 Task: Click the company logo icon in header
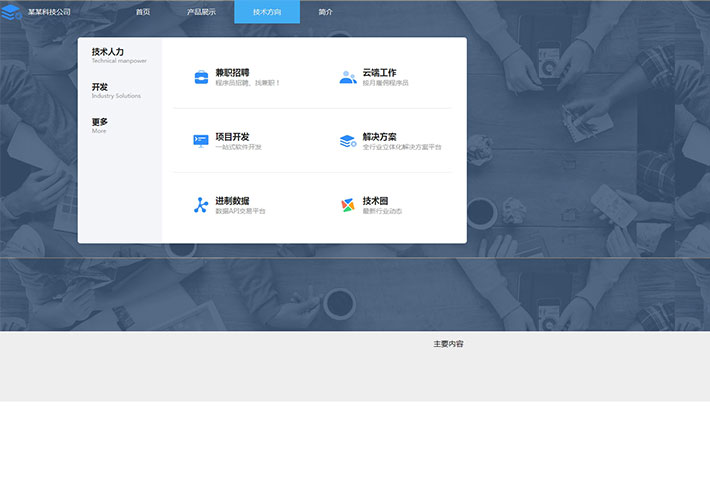[x=12, y=12]
